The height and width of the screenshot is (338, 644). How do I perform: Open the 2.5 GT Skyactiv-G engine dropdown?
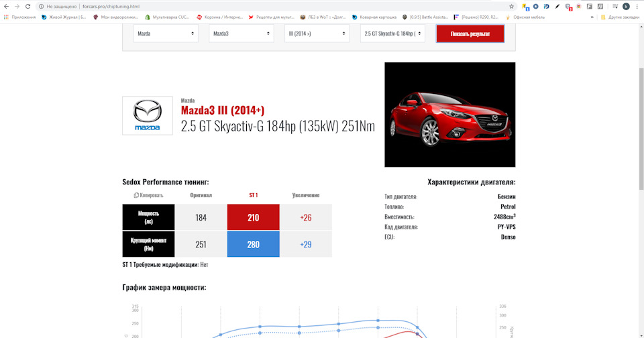tap(392, 34)
